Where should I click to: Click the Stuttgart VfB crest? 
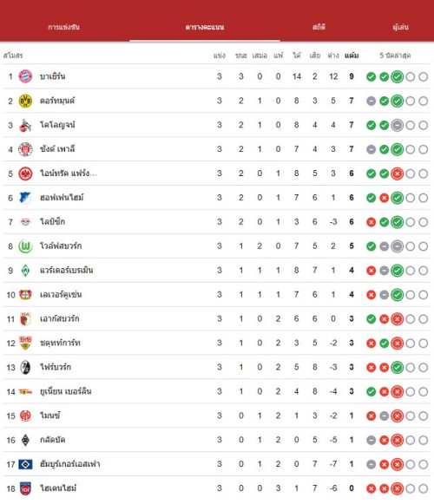pos(25,343)
